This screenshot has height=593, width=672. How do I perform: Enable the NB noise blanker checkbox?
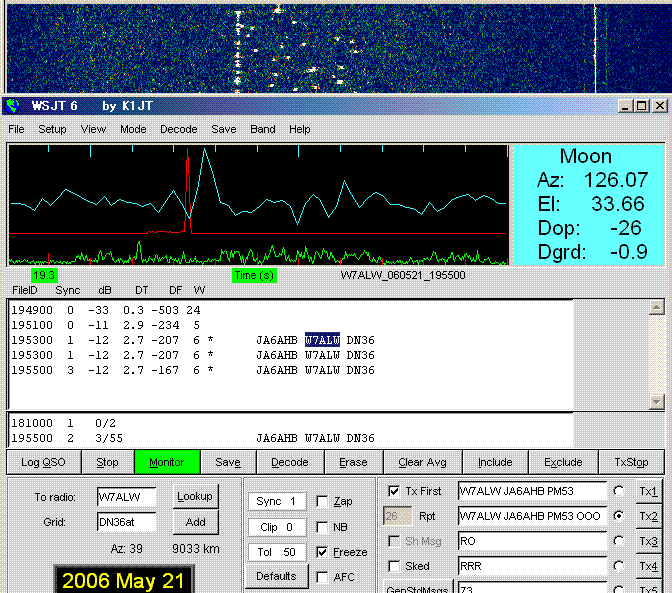point(322,527)
